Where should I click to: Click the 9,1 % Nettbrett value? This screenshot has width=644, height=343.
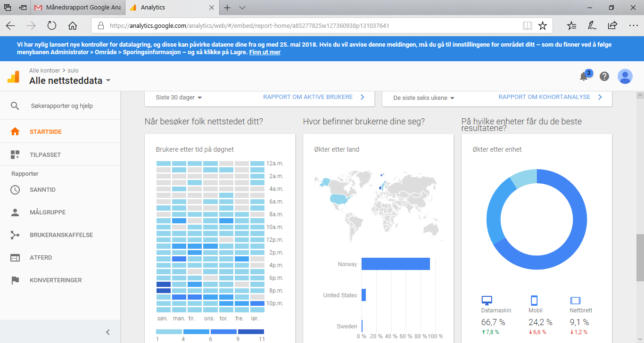coord(579,322)
